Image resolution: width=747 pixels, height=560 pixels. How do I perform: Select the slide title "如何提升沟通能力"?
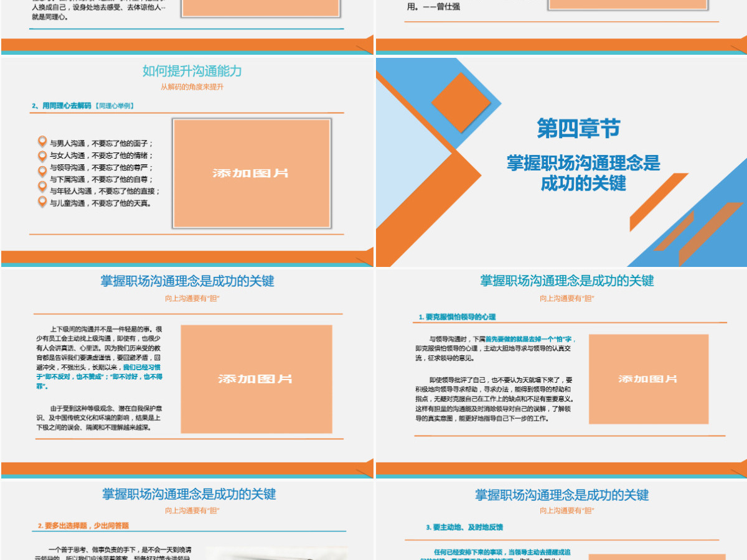(x=192, y=71)
